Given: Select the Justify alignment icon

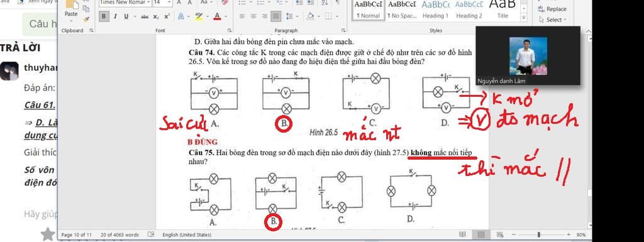Looking at the screenshot, I should tap(276, 16).
